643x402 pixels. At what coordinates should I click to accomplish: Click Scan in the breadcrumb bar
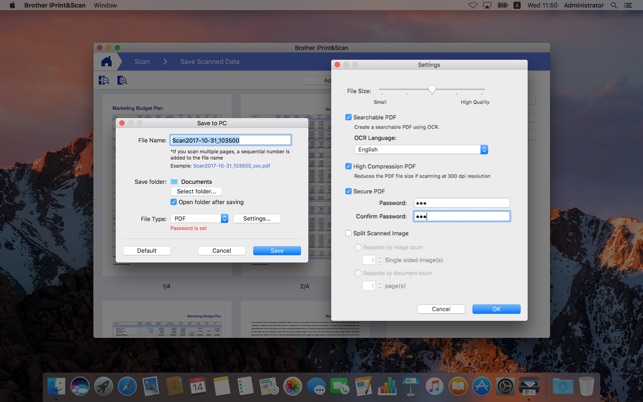coord(142,61)
